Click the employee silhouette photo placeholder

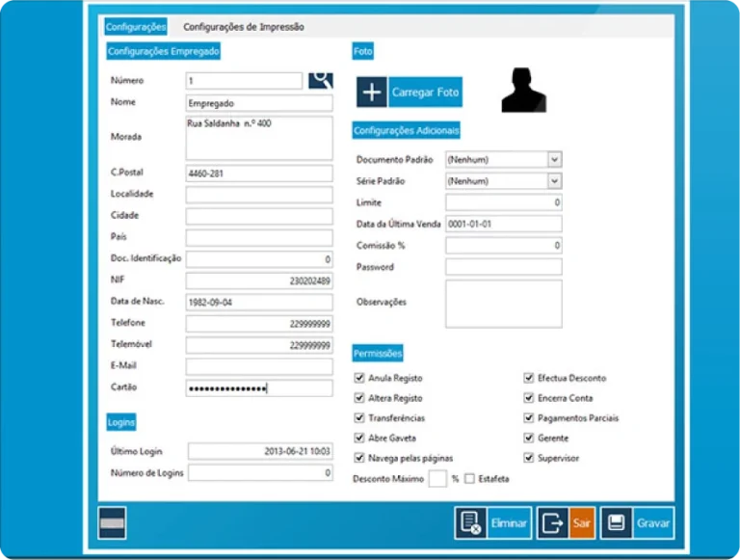coord(523,90)
